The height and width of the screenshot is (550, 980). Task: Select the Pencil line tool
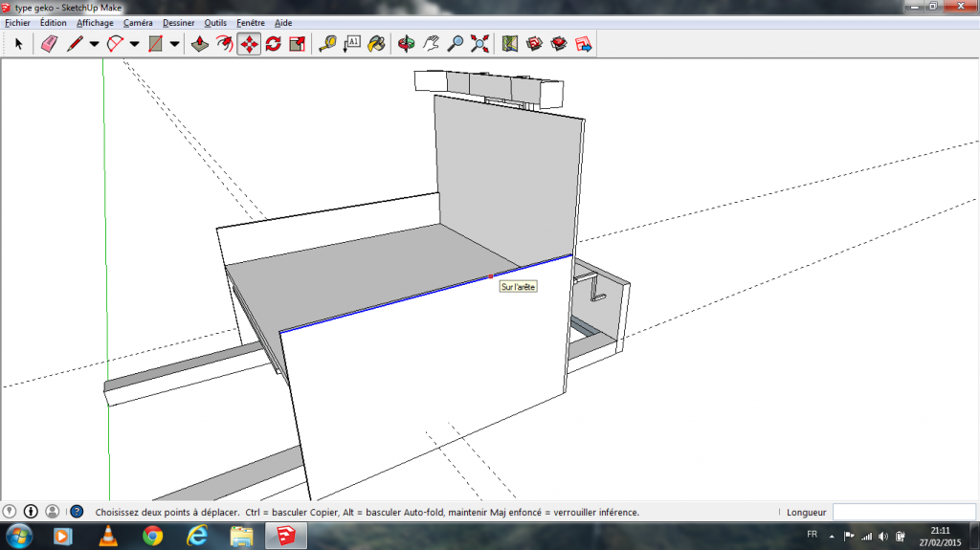[75, 44]
